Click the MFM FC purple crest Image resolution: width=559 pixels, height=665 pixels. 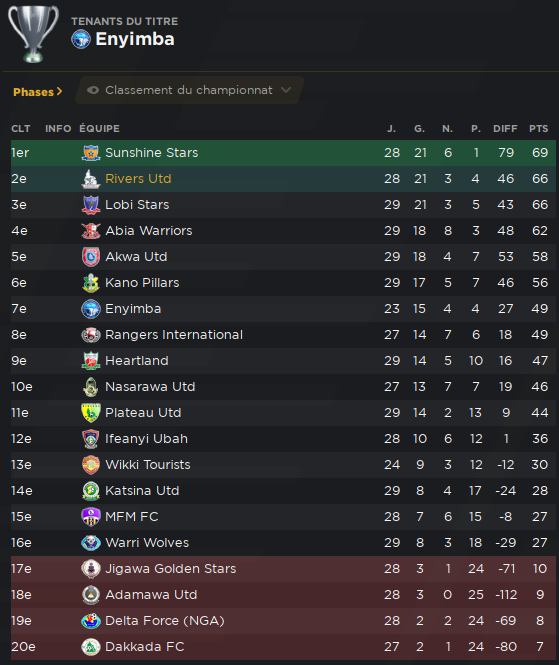tap(91, 517)
